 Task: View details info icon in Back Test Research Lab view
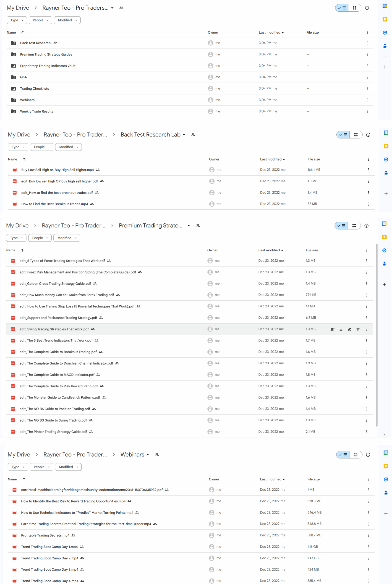click(368, 135)
